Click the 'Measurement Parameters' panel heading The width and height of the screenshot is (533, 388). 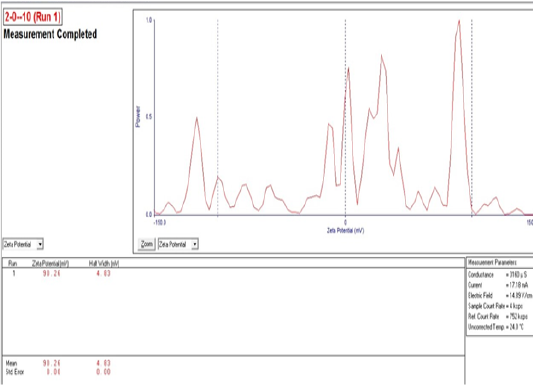pyautogui.click(x=492, y=262)
